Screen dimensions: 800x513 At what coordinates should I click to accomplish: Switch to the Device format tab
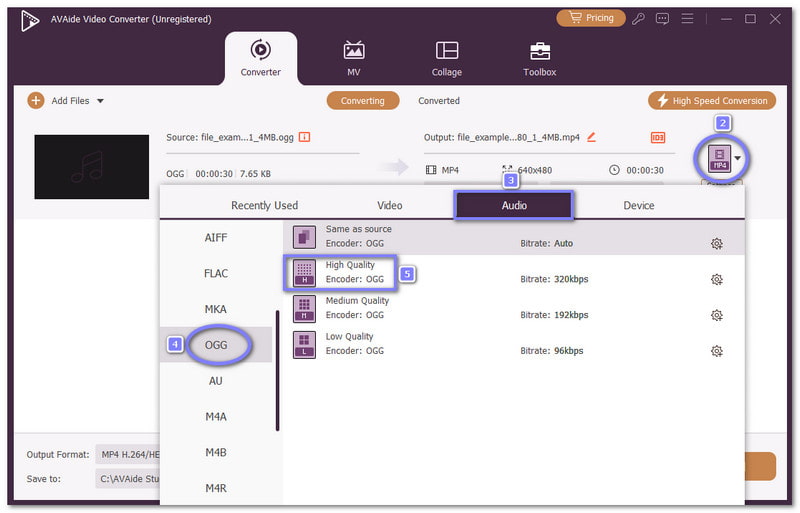638,205
